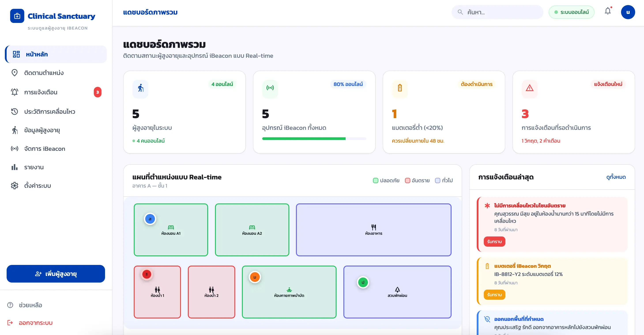Click the แบตเตอรี่ iBeacon วิกฤต alert title
The image size is (644, 335).
522,266
